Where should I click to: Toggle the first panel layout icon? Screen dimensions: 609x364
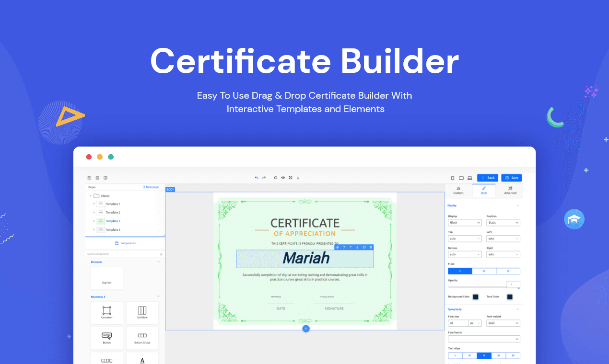(89, 178)
